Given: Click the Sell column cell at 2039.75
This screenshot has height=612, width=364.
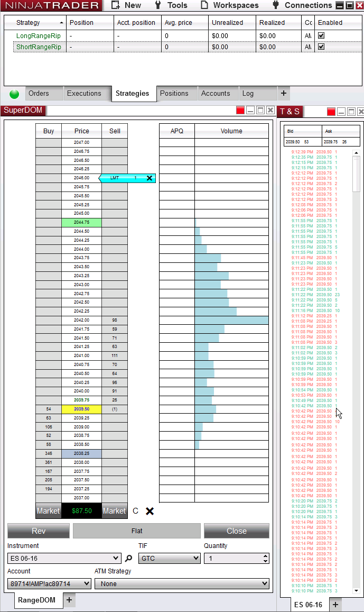Looking at the screenshot, I should pos(115,400).
